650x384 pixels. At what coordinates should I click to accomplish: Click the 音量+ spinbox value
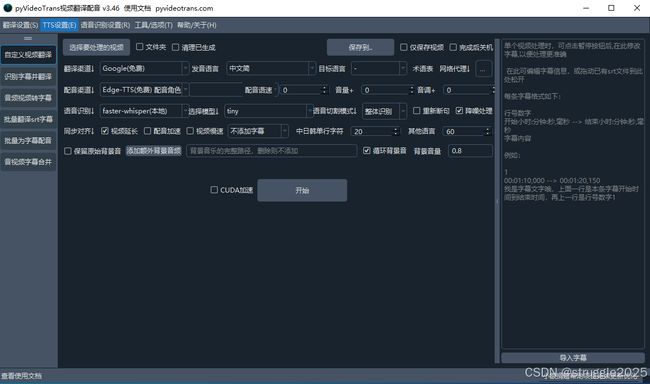coord(388,90)
